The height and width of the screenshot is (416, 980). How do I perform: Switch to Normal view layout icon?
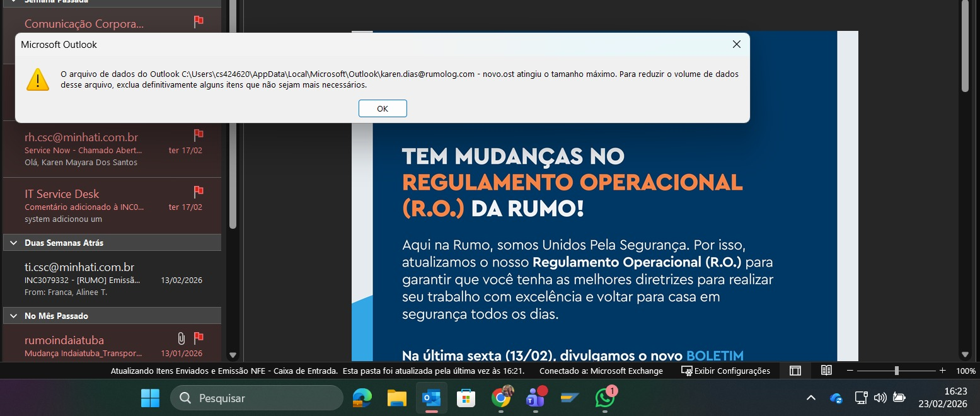(x=795, y=371)
